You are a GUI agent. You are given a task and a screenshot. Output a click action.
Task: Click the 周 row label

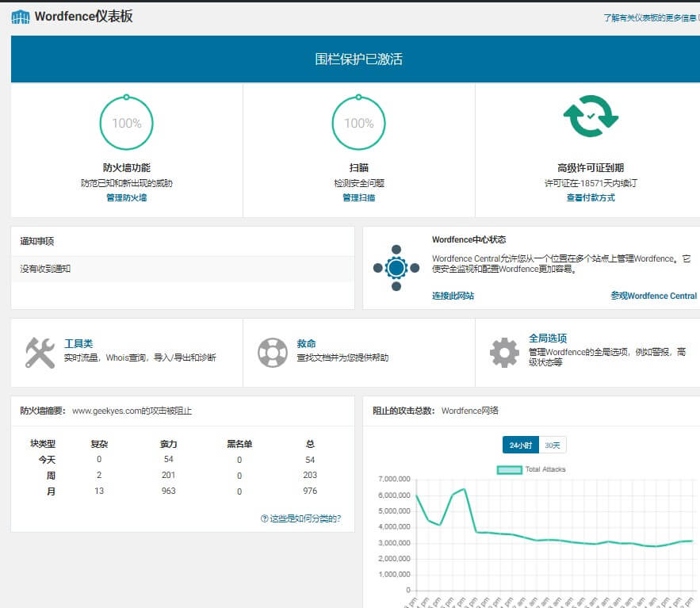pos(52,476)
